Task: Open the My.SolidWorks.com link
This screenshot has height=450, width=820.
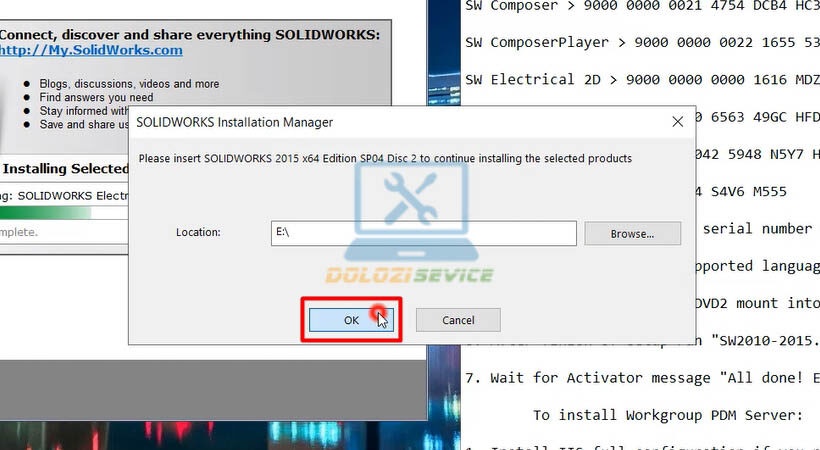Action: [x=91, y=50]
